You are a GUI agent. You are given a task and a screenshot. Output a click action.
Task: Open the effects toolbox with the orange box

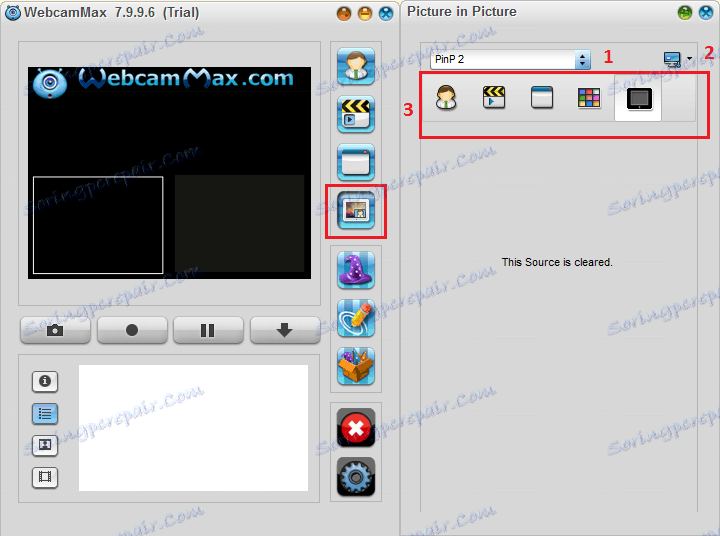(x=356, y=366)
